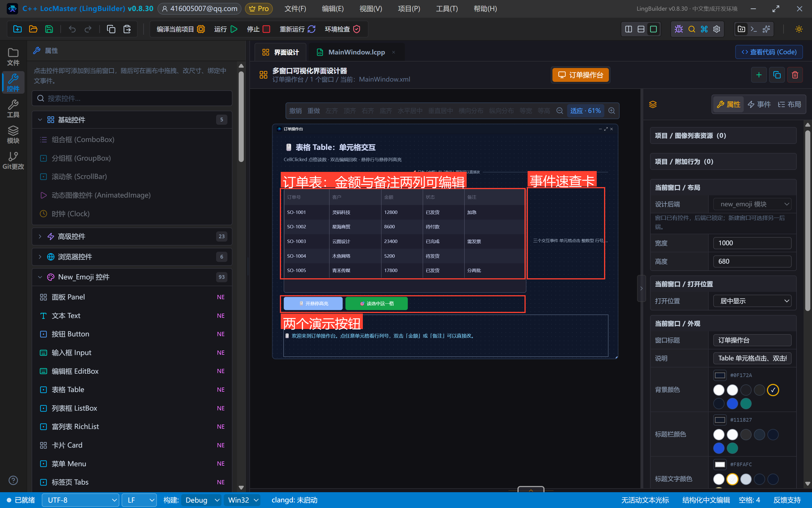This screenshot has width=812, height=508.
Task: Click zoom in icon on canvas toolbar
Action: tap(611, 111)
